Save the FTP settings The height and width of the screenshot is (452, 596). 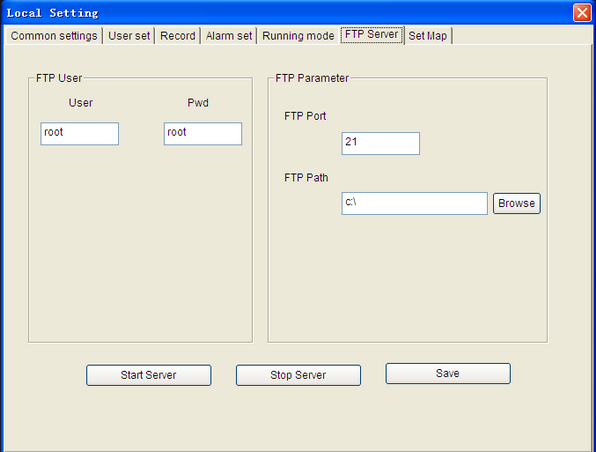point(448,373)
